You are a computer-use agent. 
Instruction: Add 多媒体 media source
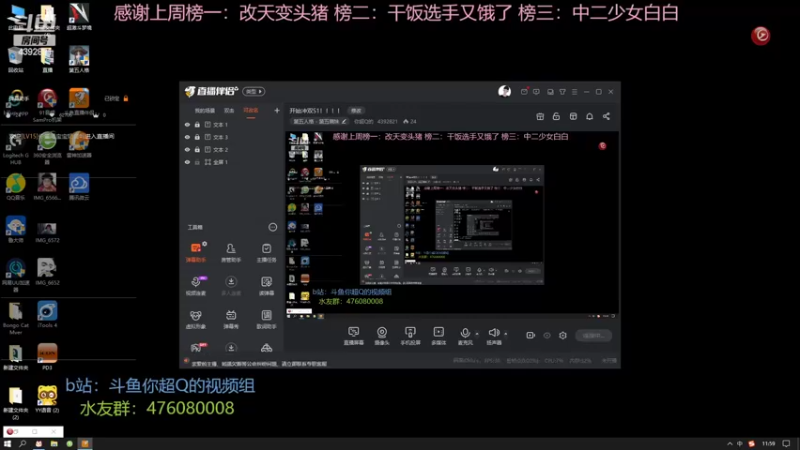[438, 336]
